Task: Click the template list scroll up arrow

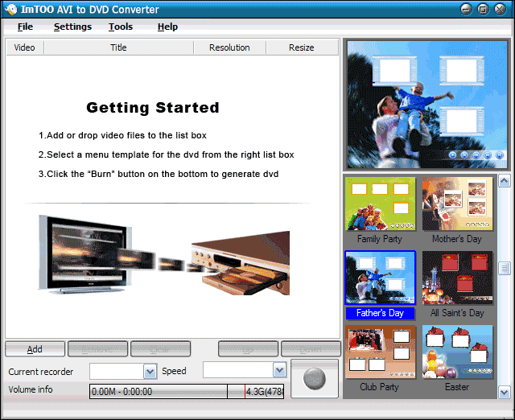Action: (505, 180)
